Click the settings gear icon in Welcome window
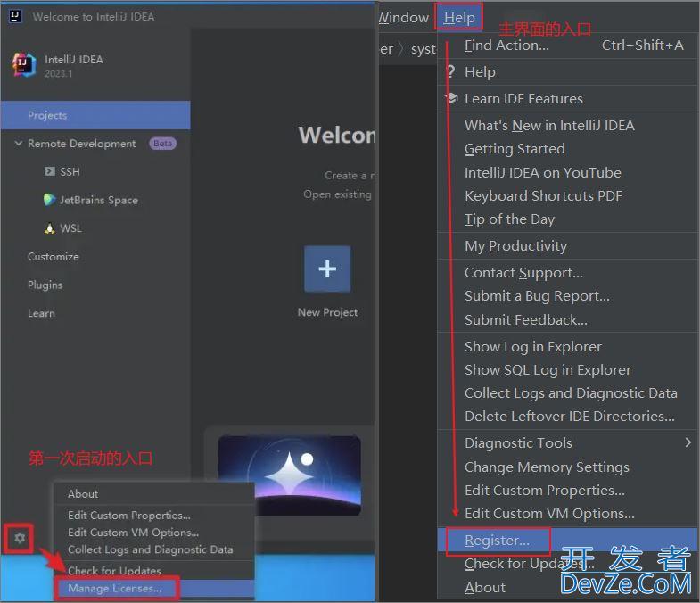700x603 pixels. pos(20,538)
